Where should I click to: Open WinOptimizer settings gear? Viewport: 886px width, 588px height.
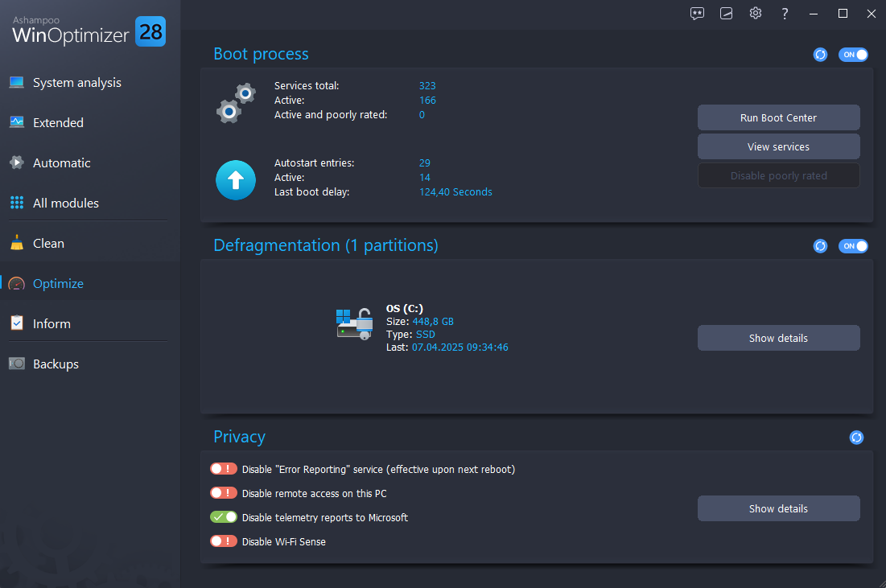(x=755, y=14)
